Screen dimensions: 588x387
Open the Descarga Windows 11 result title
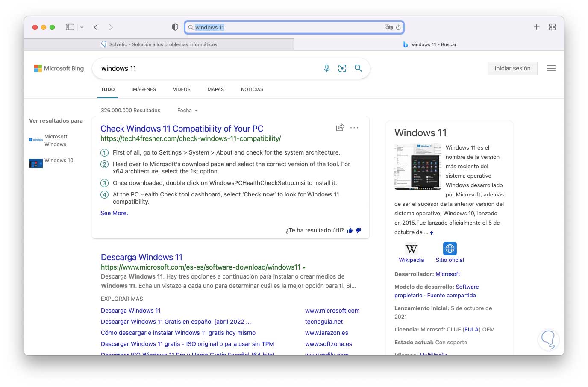click(x=141, y=257)
